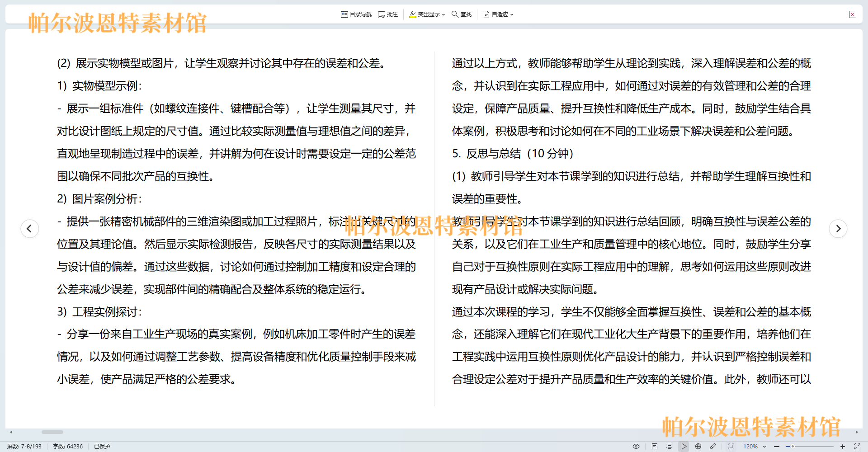Click the 目录导航 list icon
Screen dimensions: 868x452
click(344, 14)
